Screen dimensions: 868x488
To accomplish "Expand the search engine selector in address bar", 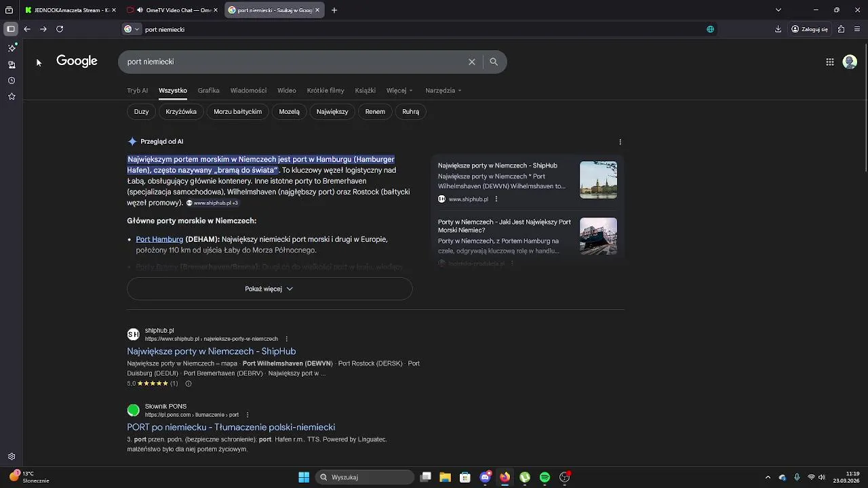I will (x=132, y=29).
